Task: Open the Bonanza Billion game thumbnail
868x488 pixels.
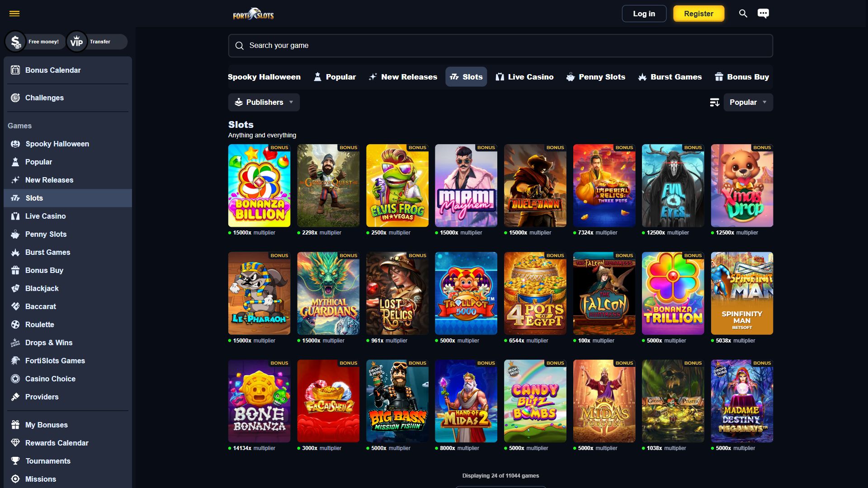Action: [259, 186]
